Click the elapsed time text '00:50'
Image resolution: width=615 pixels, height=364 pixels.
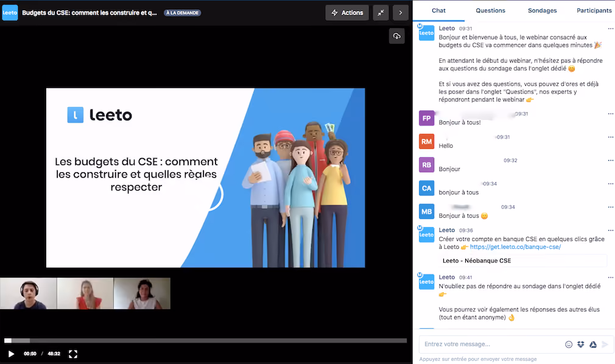coord(30,354)
